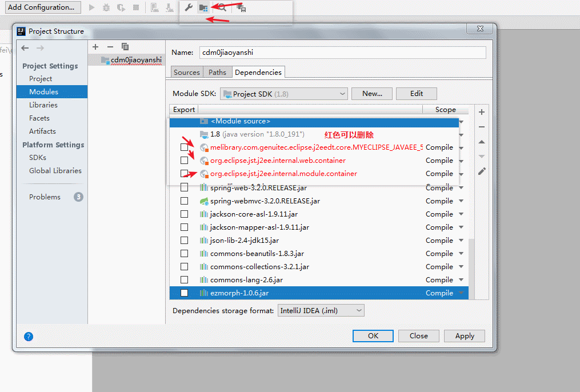
Task: Copy the module with the copy icon
Action: tap(125, 47)
